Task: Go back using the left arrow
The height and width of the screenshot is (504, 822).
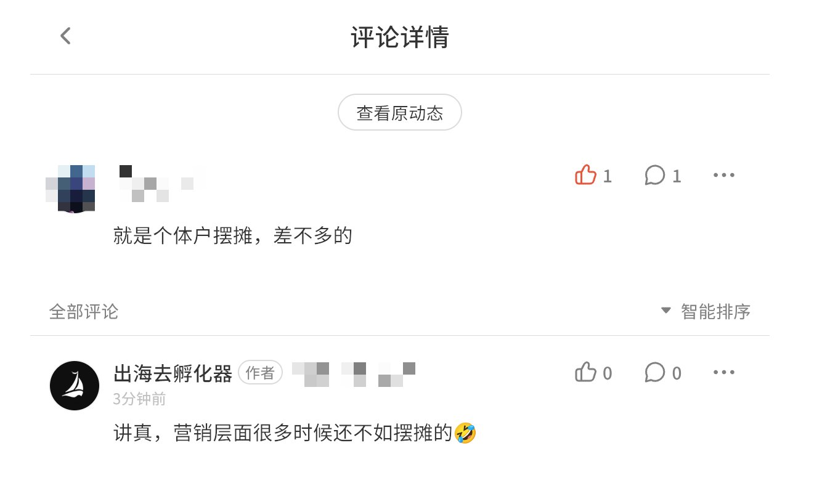Action: [66, 36]
